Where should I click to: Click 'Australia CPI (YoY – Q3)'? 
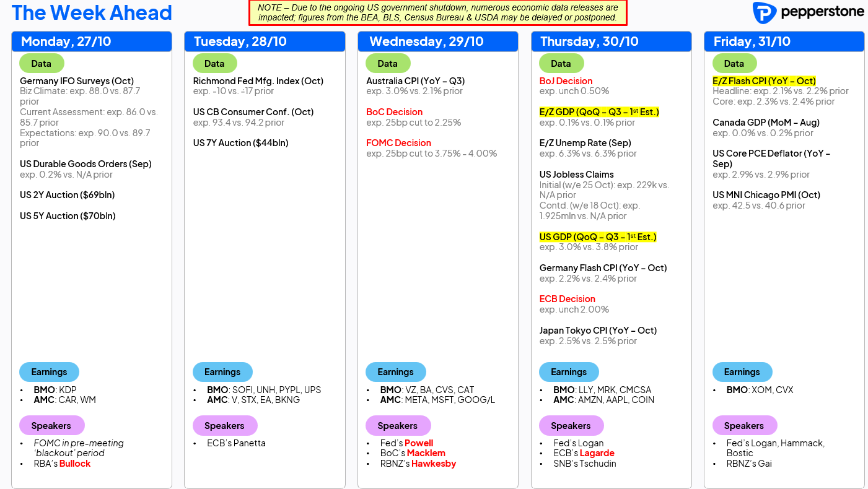(x=416, y=81)
